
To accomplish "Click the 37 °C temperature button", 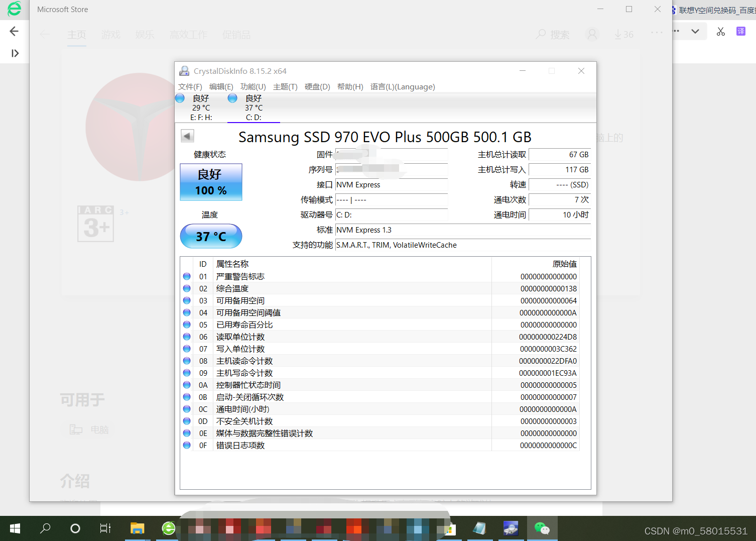I will (x=211, y=236).
